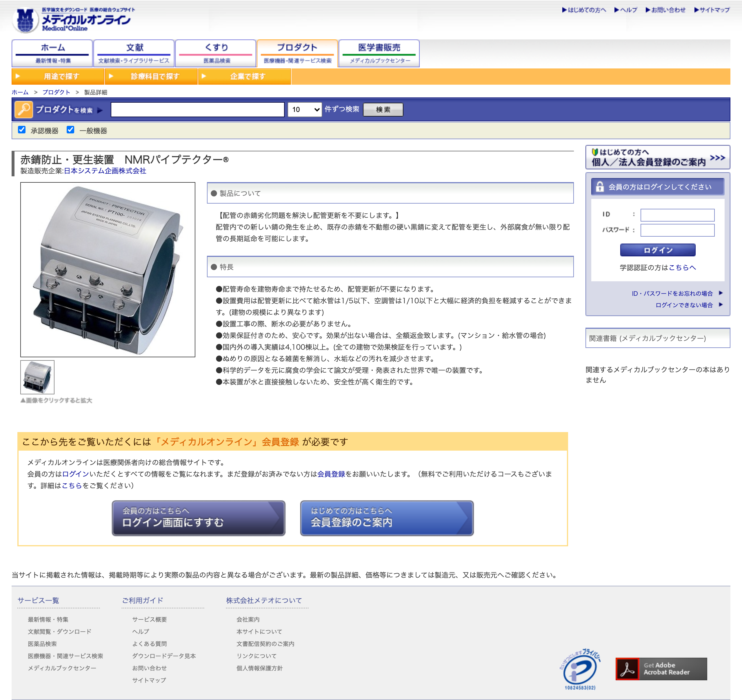Click the arrow beside ID・パスワードをお忘れの場合
This screenshot has width=742, height=700.
tap(721, 293)
